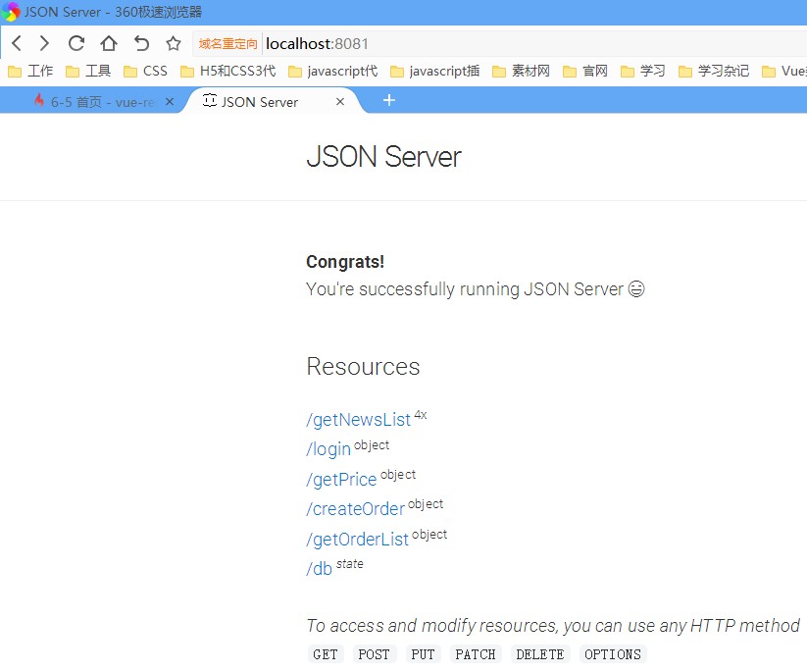Open a new tab with the plus icon
Screen dimensions: 807x672
point(388,100)
